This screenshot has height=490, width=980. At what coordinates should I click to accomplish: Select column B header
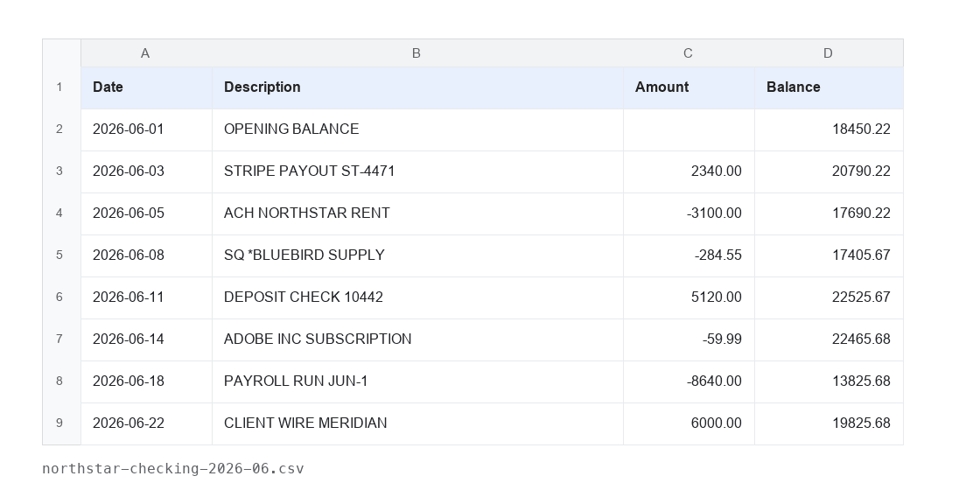click(417, 53)
